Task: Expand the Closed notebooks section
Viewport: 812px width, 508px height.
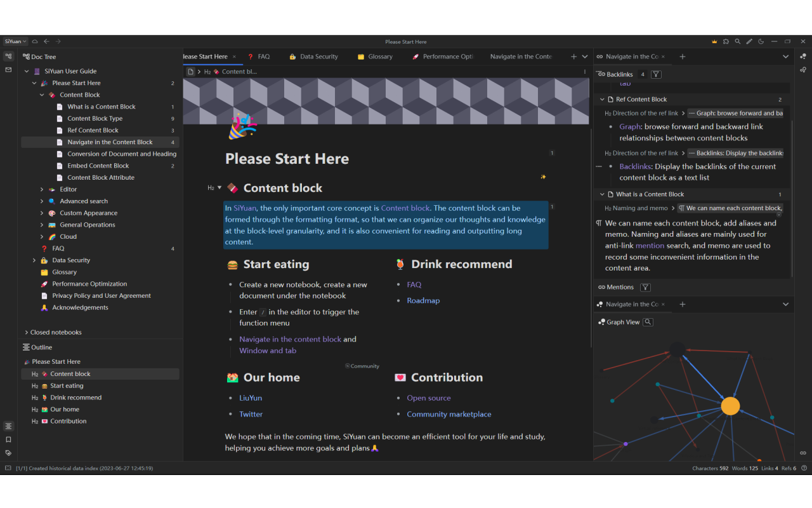Action: click(27, 332)
